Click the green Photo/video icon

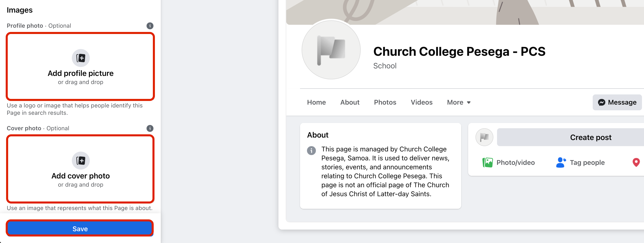point(487,162)
